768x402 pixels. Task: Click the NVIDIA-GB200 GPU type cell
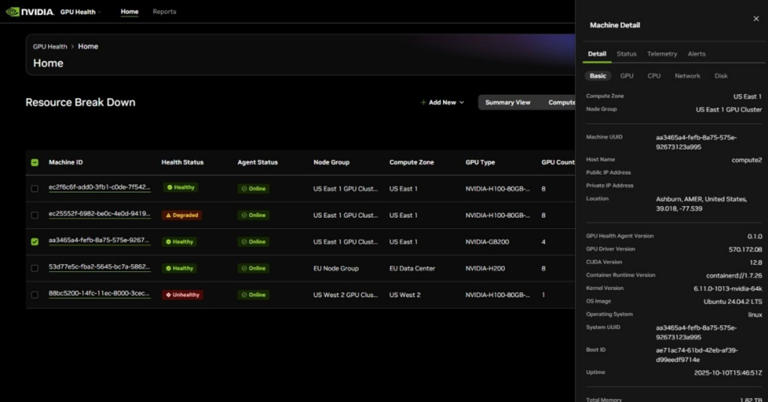pos(487,242)
